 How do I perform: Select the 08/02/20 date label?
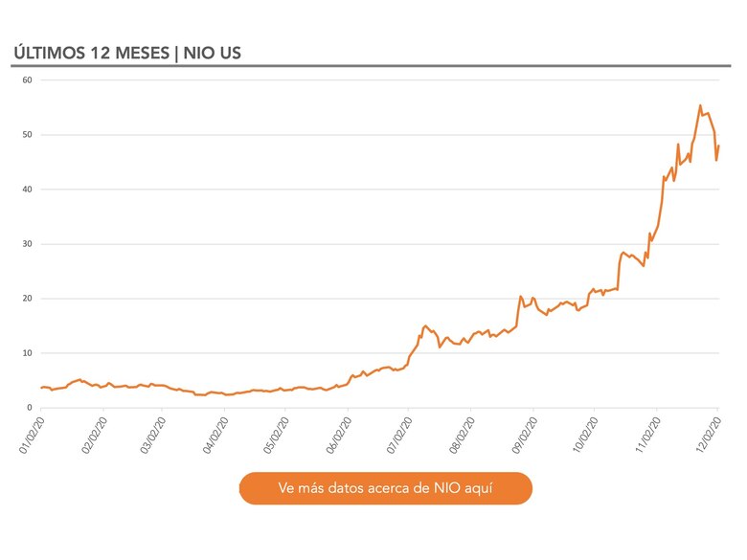coord(462,431)
